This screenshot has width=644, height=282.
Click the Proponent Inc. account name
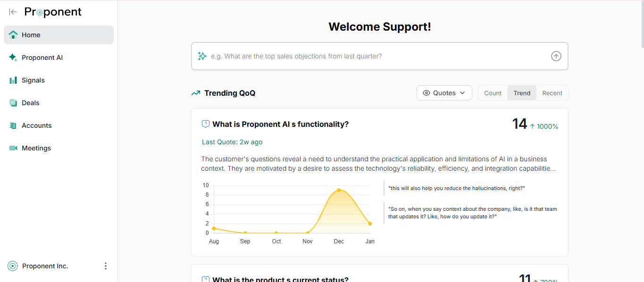pos(45,266)
